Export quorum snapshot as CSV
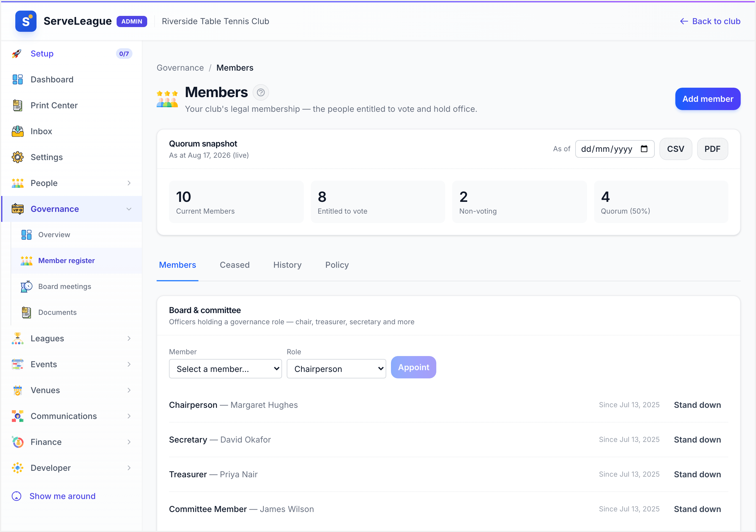The width and height of the screenshot is (756, 532). [676, 149]
